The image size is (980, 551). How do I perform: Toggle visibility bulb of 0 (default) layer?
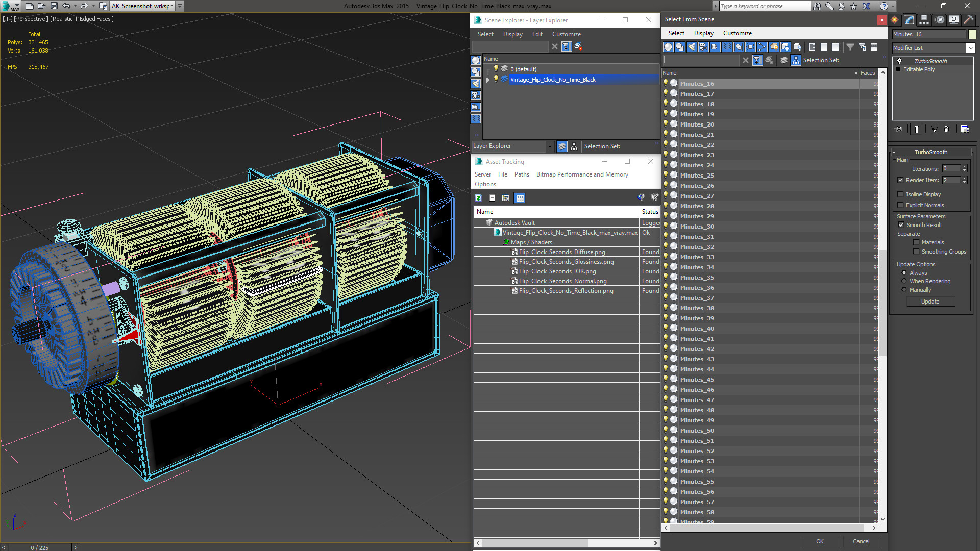(x=495, y=68)
